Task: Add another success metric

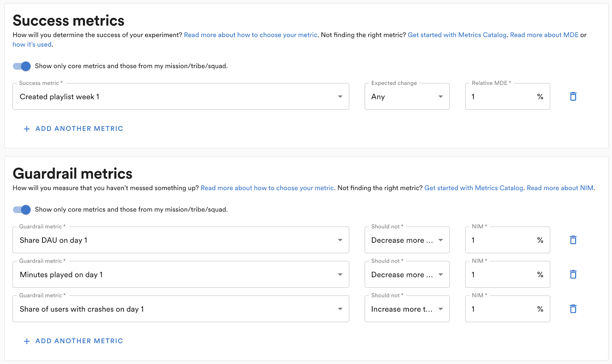Action: tap(73, 129)
